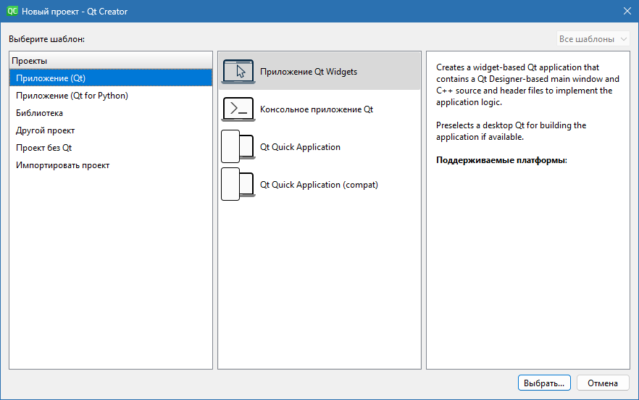The image size is (639, 400).
Task: Choose the 'Проект без Qt' category
Action: (111, 147)
